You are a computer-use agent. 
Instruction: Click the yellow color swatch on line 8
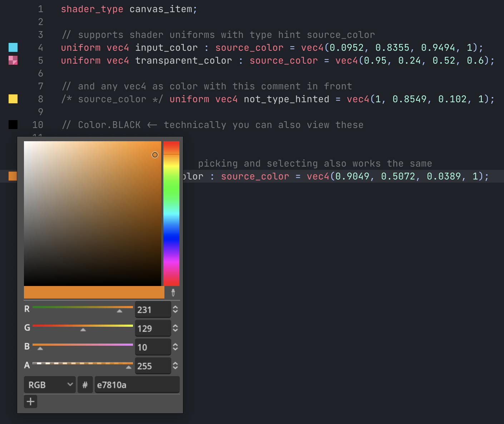pyautogui.click(x=13, y=99)
